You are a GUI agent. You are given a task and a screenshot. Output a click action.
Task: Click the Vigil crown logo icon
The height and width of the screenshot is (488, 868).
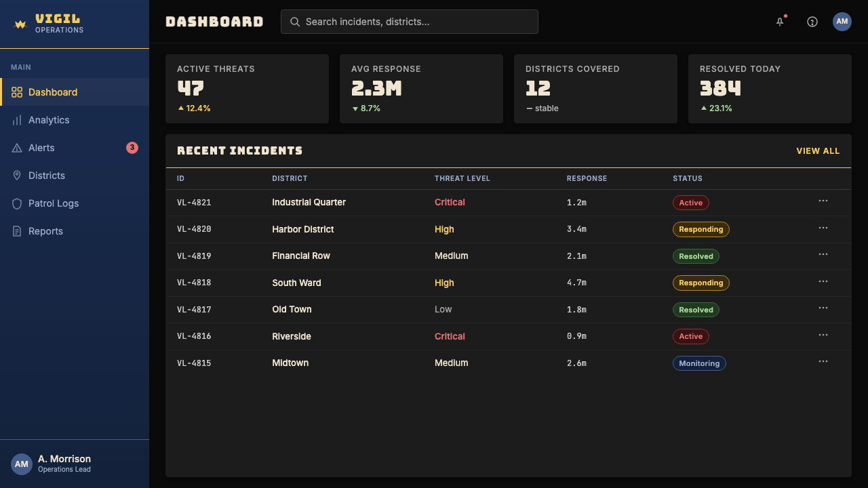pyautogui.click(x=20, y=24)
